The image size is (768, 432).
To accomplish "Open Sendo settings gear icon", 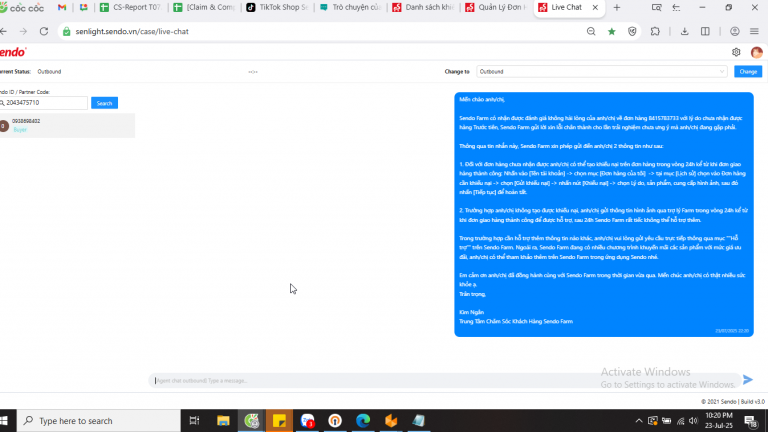I will [736, 52].
